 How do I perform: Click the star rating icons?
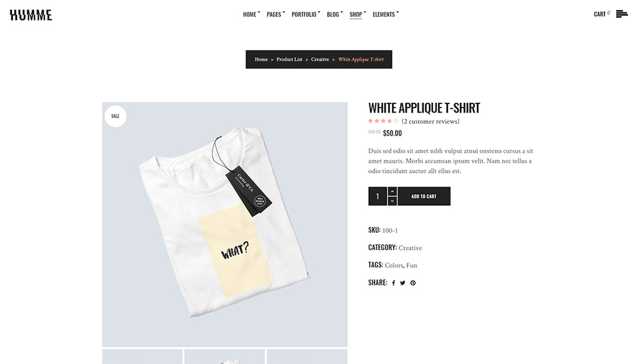(x=383, y=121)
